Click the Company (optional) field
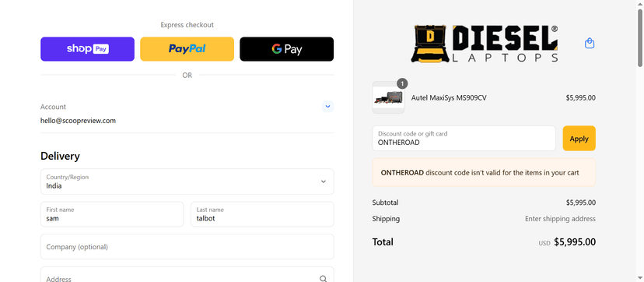 click(187, 247)
